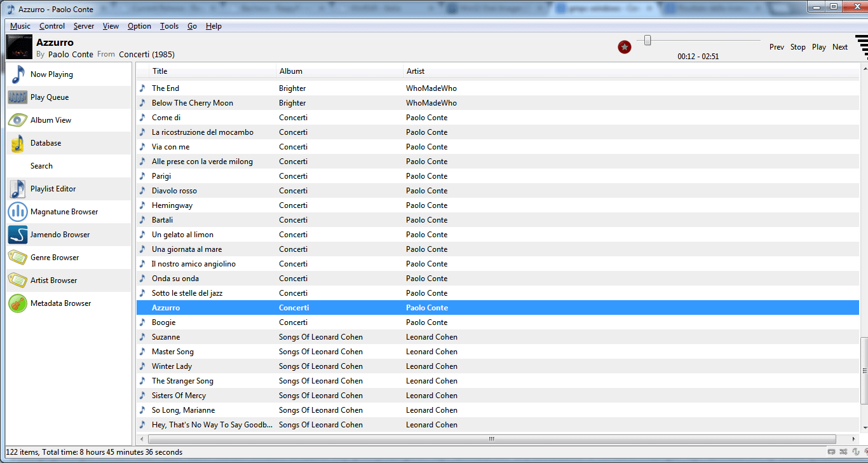868x463 pixels.
Task: Open the Genre Browser
Action: tap(69, 258)
